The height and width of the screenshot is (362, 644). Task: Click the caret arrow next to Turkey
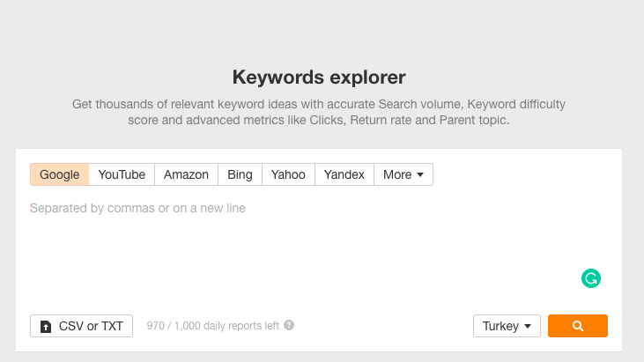coord(528,326)
